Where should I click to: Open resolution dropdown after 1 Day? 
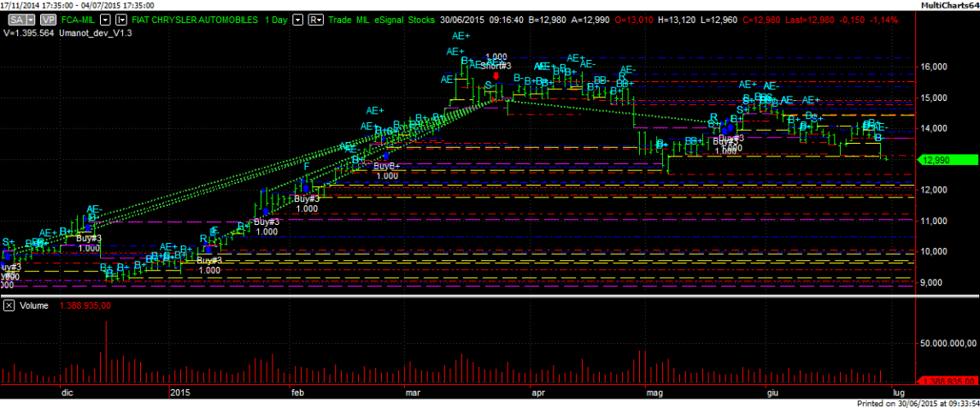click(298, 19)
